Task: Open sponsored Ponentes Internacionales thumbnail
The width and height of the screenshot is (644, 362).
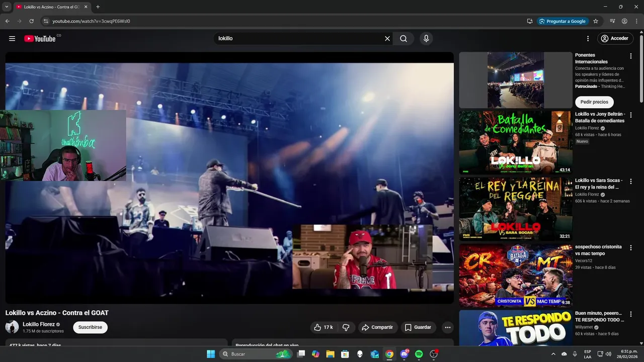Action: (x=516, y=80)
